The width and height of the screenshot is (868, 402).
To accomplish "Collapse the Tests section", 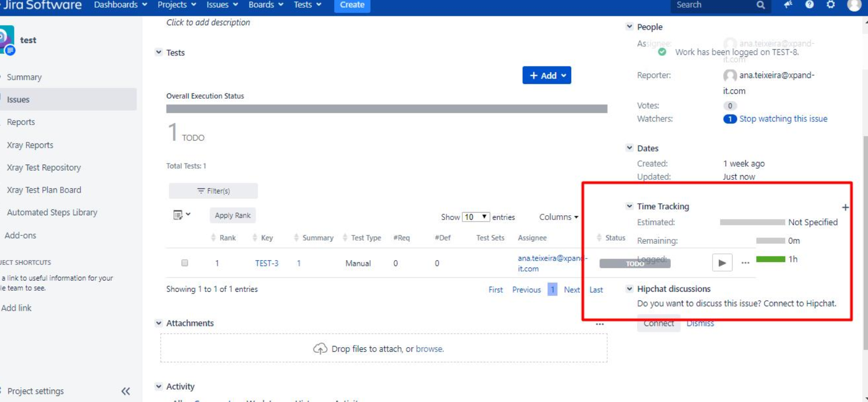I will [x=159, y=52].
